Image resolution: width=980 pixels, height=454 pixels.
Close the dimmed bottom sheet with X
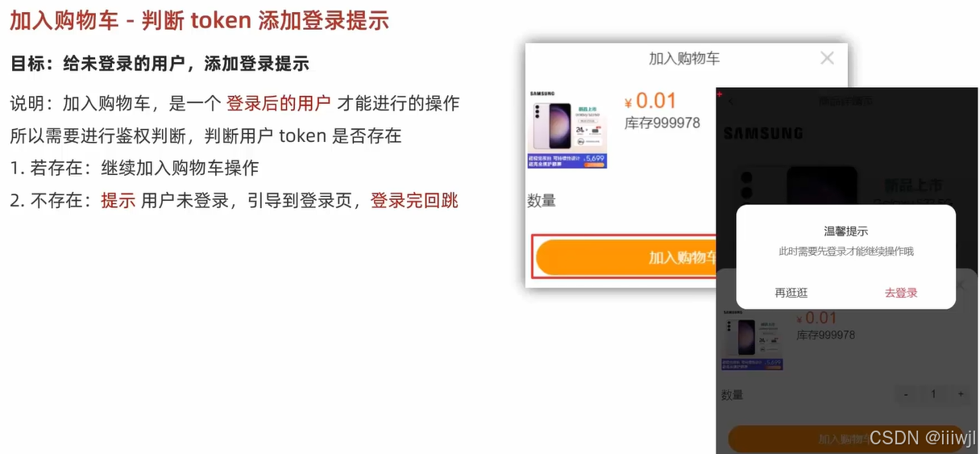[x=960, y=285]
